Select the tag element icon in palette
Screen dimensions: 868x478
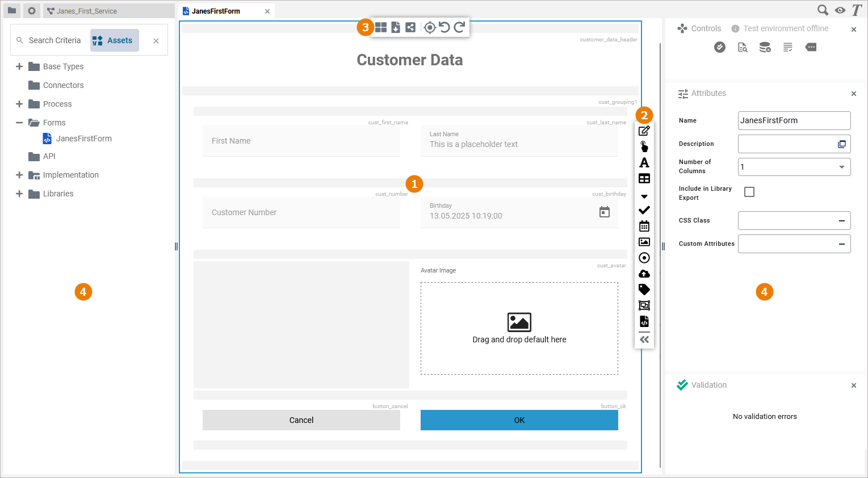point(644,290)
